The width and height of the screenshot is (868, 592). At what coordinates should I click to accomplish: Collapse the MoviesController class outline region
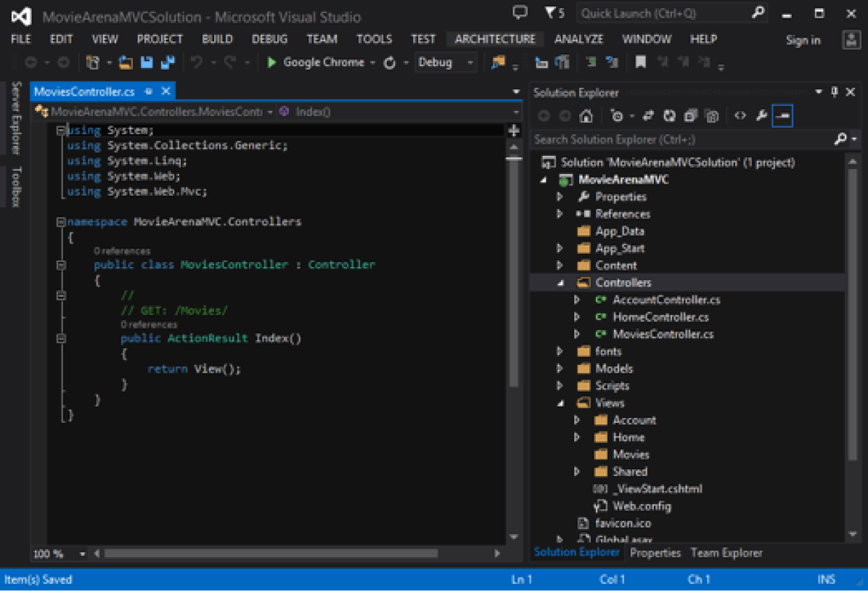pyautogui.click(x=61, y=265)
